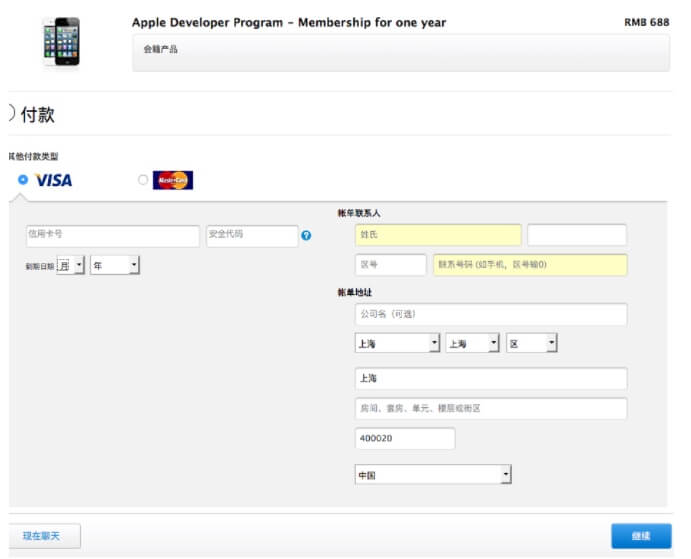Click the chat now (现在聊天) button
691x559 pixels.
tap(44, 536)
